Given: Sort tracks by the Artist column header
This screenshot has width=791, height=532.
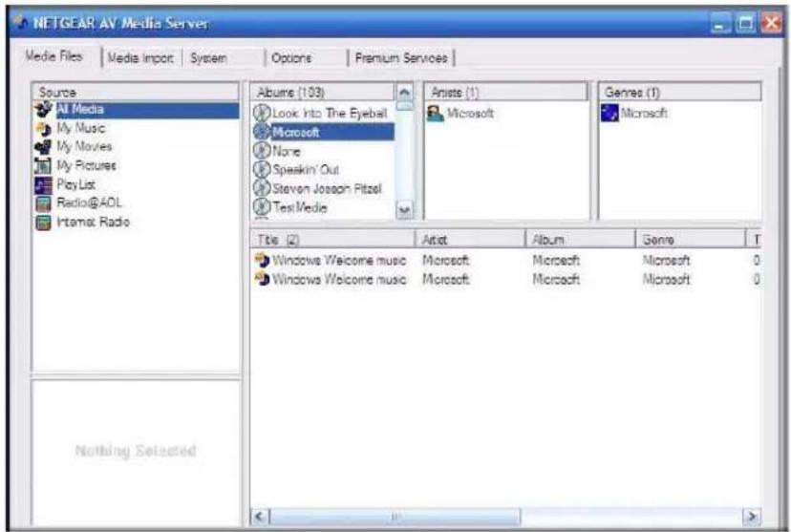Looking at the screenshot, I should pyautogui.click(x=470, y=240).
